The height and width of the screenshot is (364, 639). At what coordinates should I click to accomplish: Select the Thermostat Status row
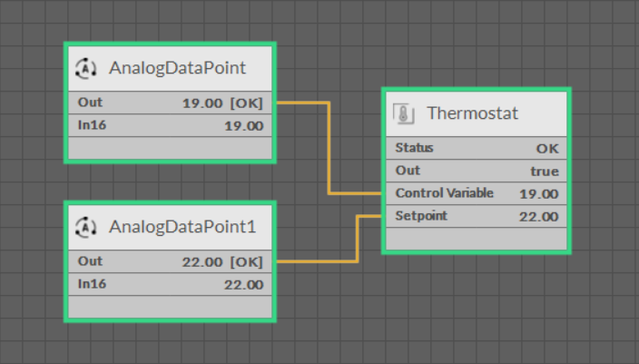476,148
